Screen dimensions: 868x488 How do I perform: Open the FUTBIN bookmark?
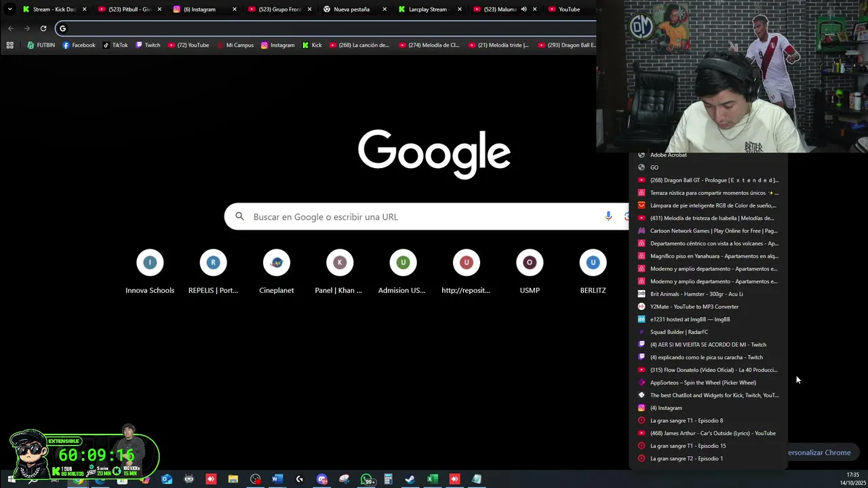coord(41,45)
